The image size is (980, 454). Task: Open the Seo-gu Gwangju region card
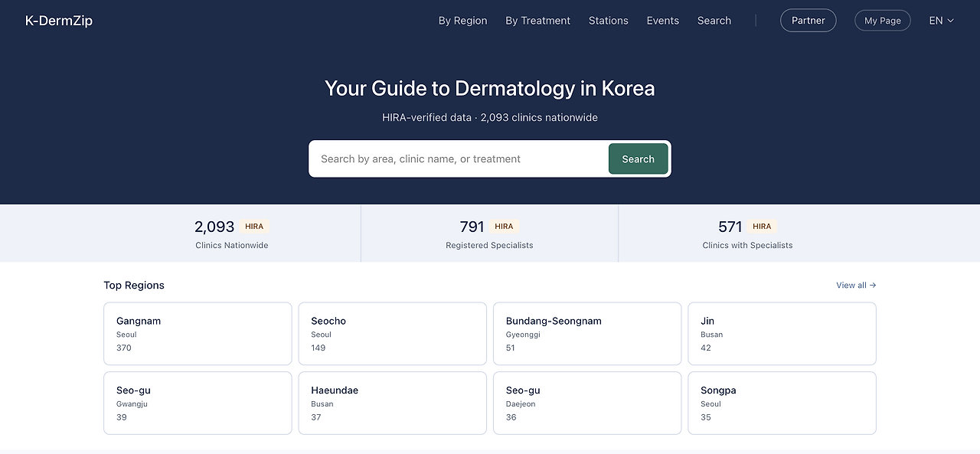198,403
